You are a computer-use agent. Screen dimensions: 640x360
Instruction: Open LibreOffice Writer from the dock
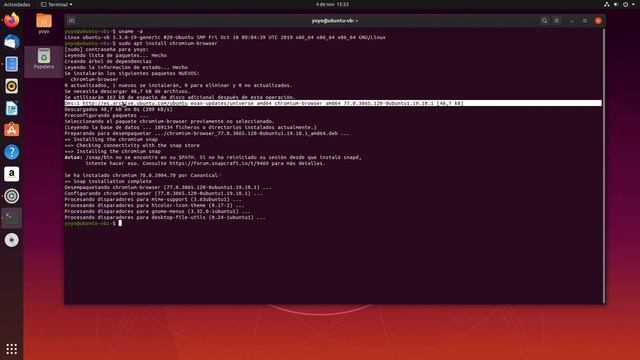point(11,108)
